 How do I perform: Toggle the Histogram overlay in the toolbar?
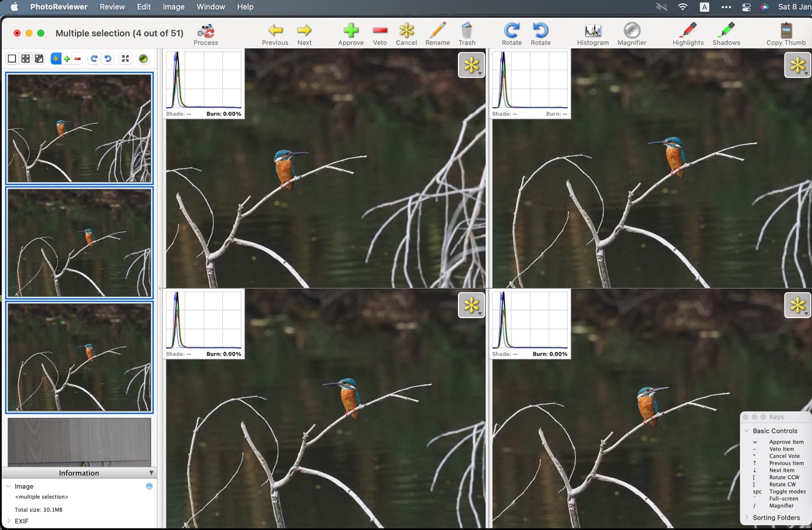592,31
